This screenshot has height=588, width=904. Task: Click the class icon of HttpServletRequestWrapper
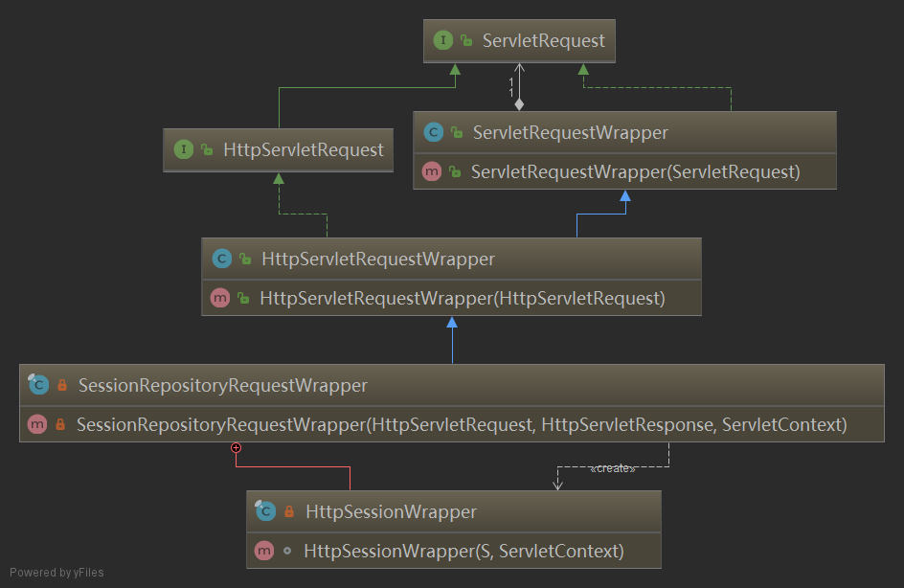click(x=222, y=259)
